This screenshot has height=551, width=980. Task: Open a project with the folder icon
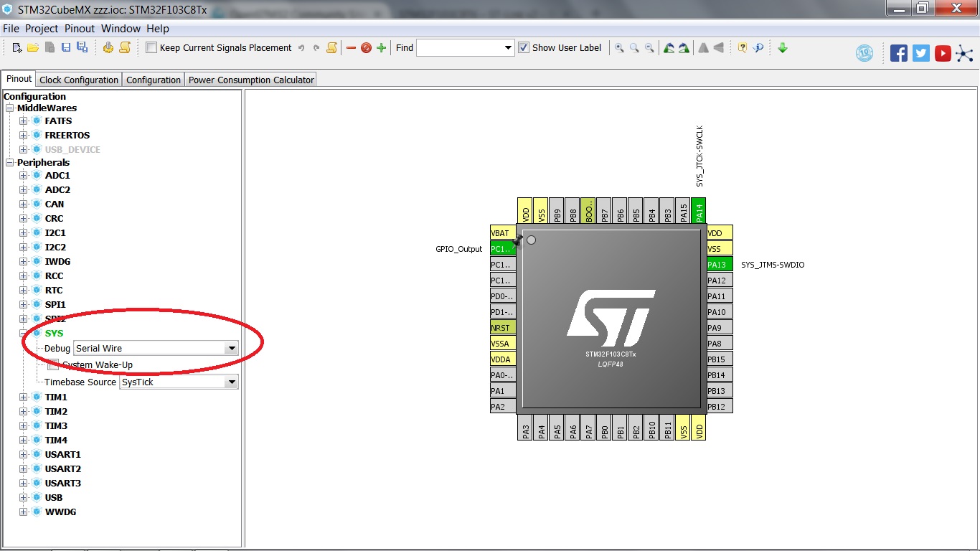[33, 47]
